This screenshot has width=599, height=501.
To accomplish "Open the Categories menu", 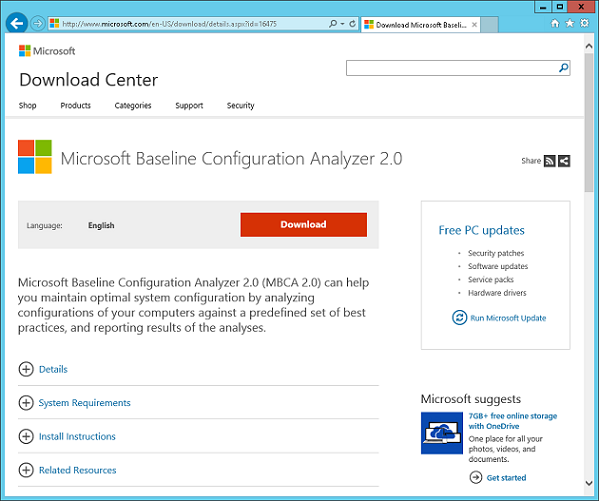I will coord(133,105).
